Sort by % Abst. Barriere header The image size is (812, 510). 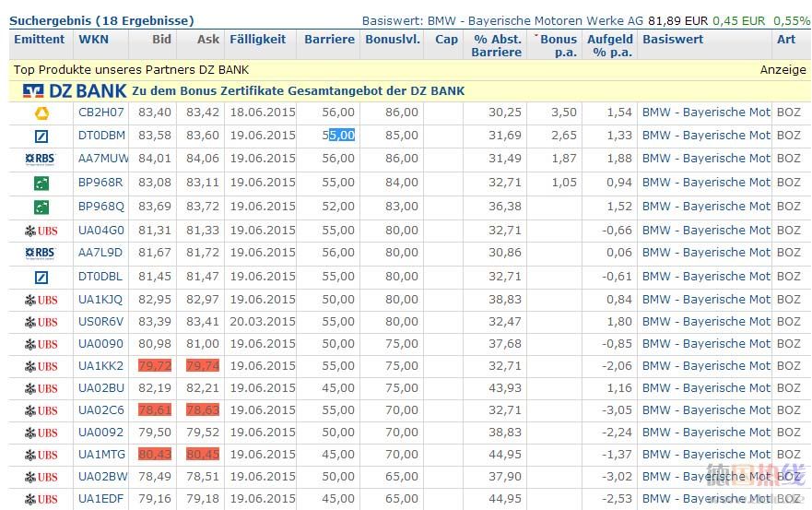(496, 45)
